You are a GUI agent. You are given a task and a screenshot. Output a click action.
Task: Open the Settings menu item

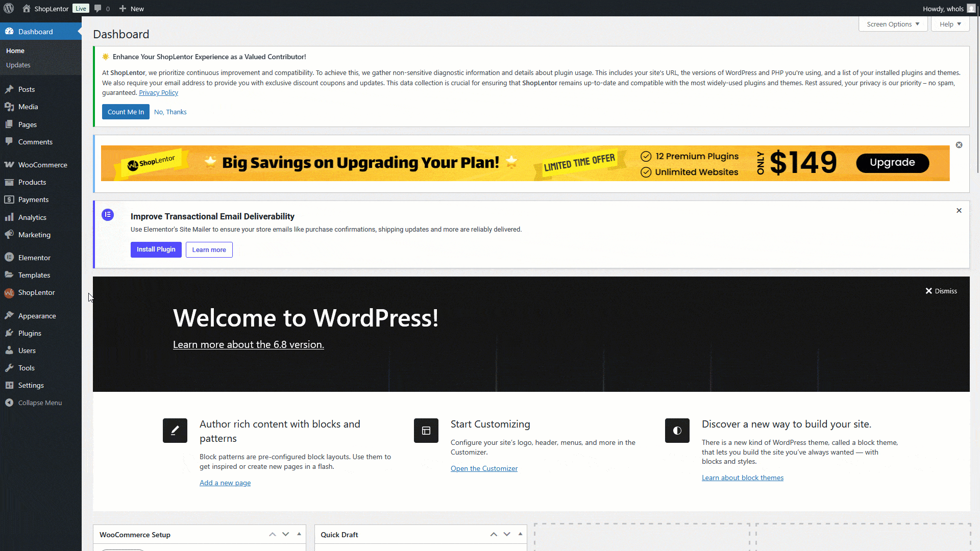click(31, 385)
